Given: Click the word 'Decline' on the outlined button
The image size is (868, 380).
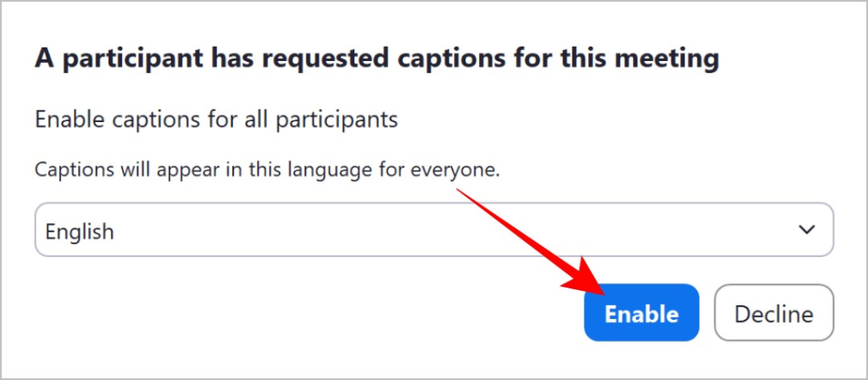Looking at the screenshot, I should coord(774,314).
